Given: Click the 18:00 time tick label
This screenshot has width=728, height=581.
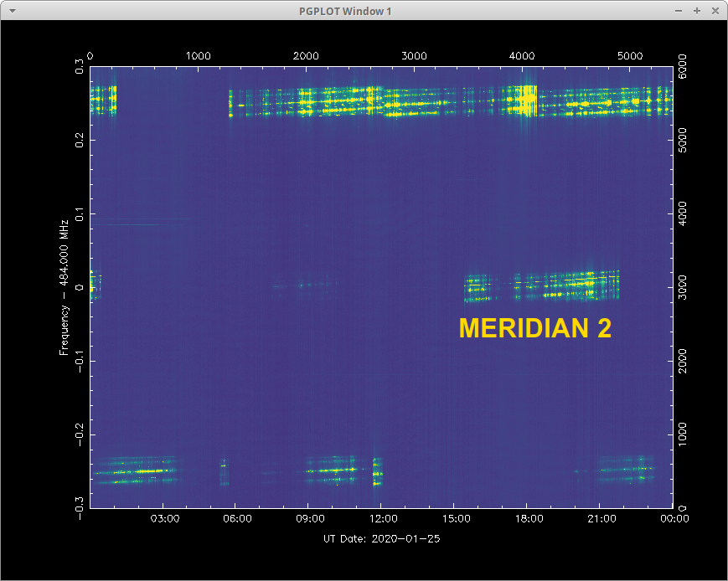Looking at the screenshot, I should 529,518.
